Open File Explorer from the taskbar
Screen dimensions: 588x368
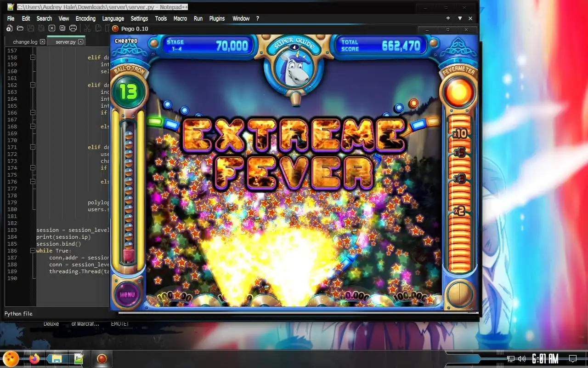coord(57,359)
